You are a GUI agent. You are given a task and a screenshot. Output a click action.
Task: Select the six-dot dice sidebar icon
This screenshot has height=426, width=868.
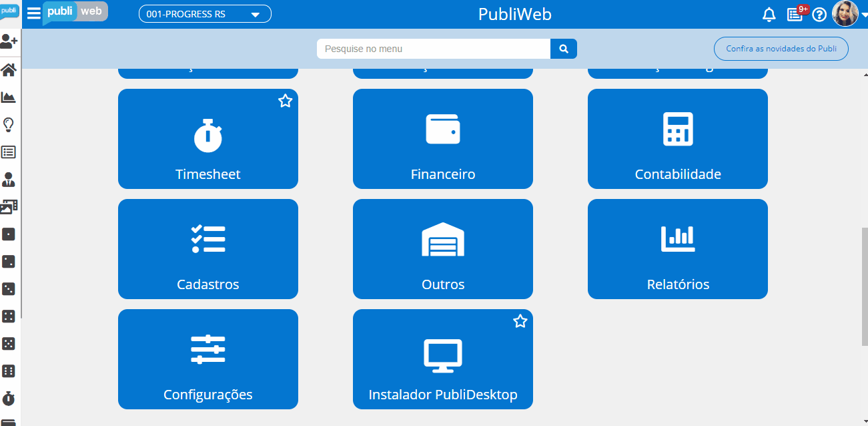9,371
